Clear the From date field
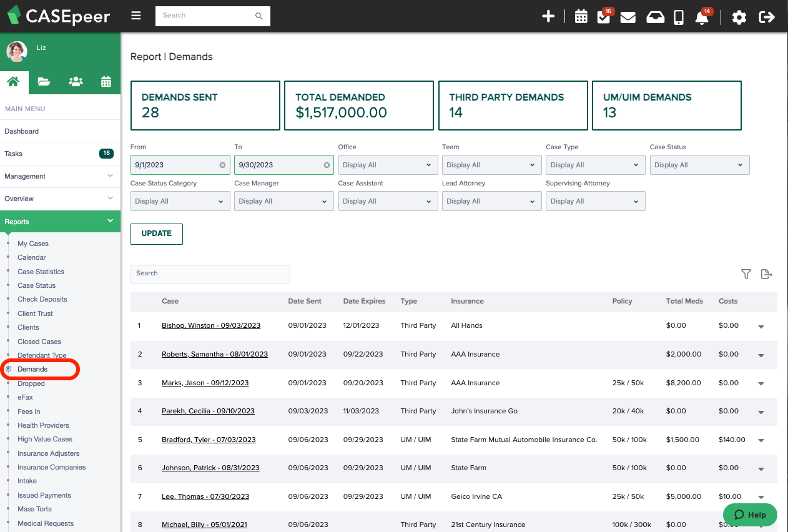Screen dimensions: 788x532 [222, 165]
